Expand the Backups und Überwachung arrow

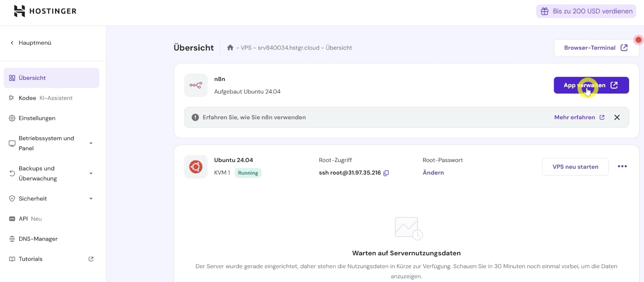(91, 174)
